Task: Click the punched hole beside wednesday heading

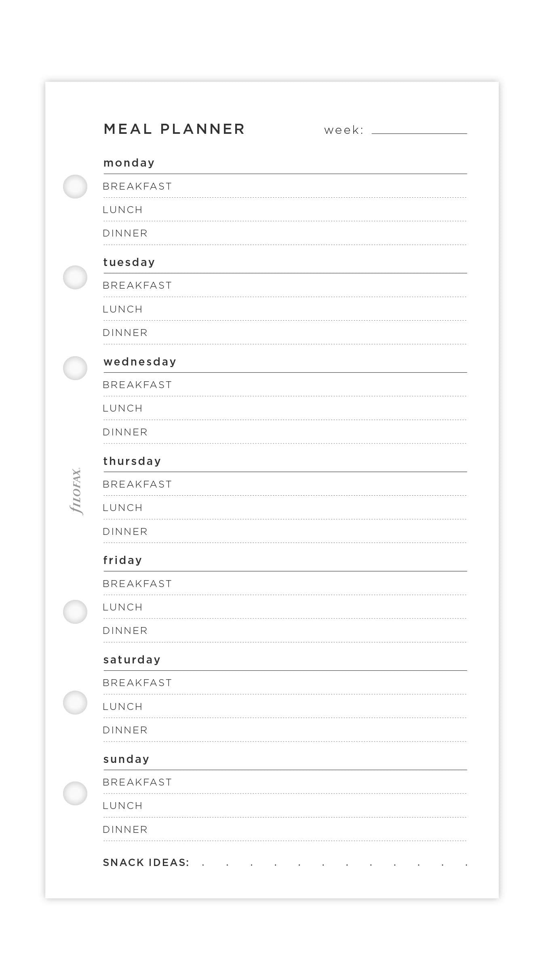Action: pyautogui.click(x=75, y=368)
